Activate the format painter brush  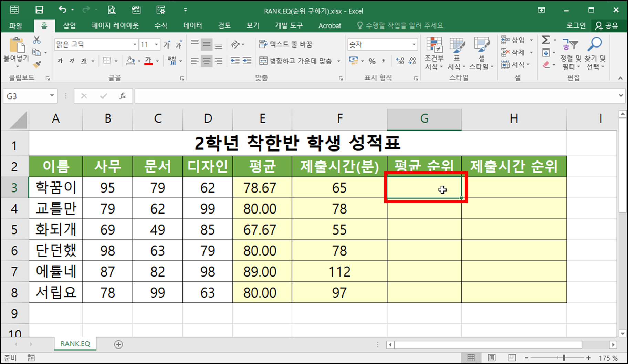(36, 64)
